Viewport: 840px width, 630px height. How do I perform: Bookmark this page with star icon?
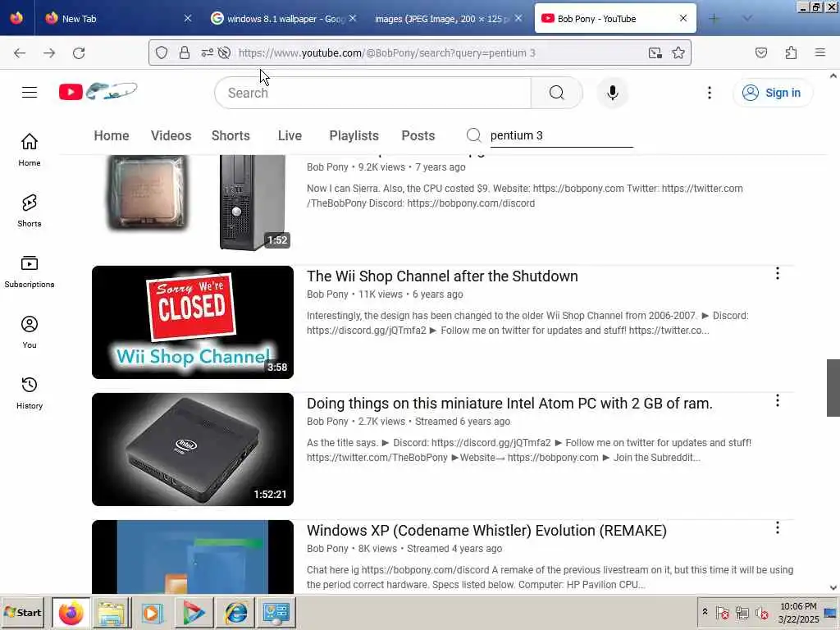click(x=678, y=52)
